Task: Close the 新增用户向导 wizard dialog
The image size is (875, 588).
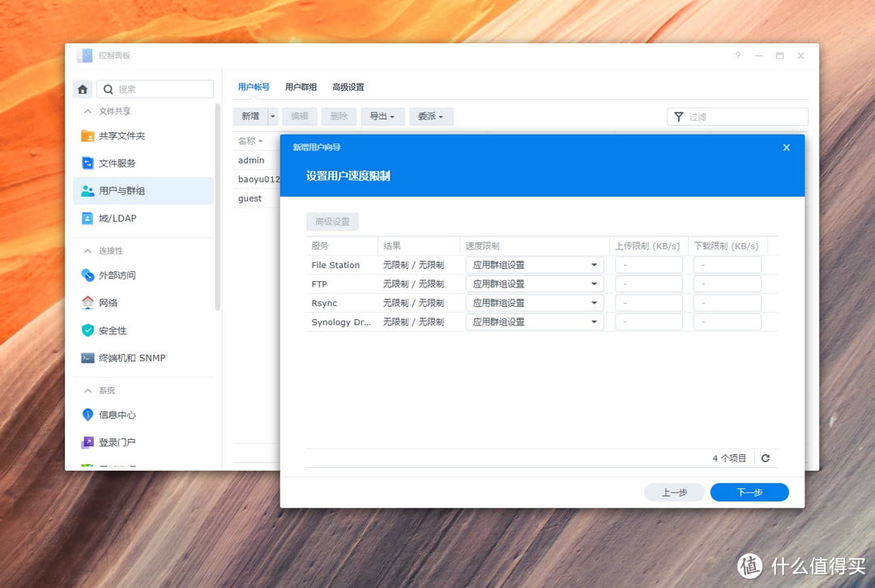Action: pyautogui.click(x=786, y=147)
